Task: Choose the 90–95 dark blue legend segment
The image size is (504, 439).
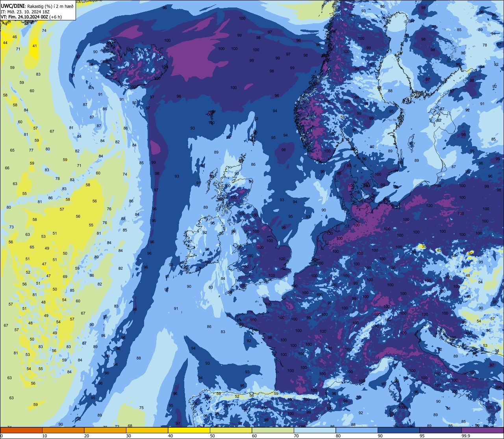Action: (x=398, y=430)
